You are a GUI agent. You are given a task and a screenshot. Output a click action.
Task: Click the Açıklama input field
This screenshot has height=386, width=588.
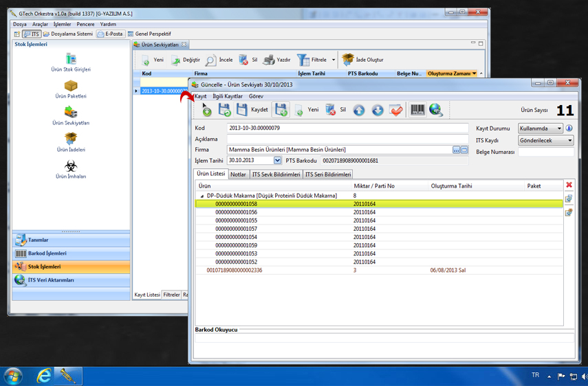point(347,139)
